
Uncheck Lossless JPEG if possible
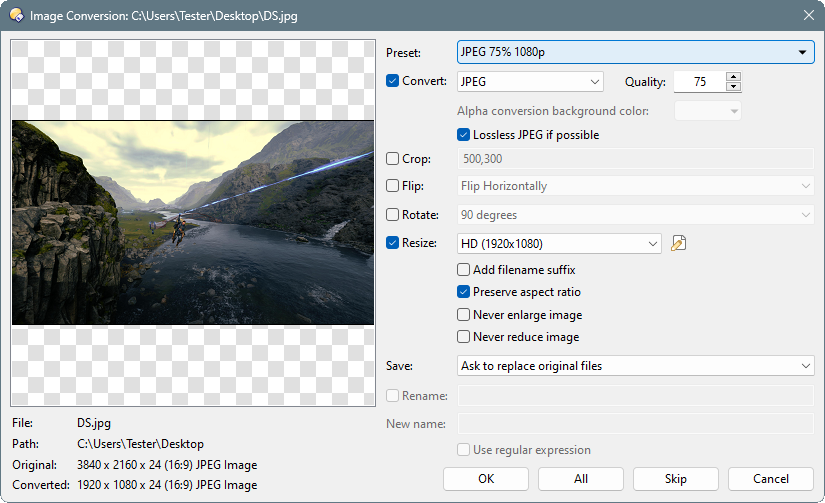(x=464, y=135)
